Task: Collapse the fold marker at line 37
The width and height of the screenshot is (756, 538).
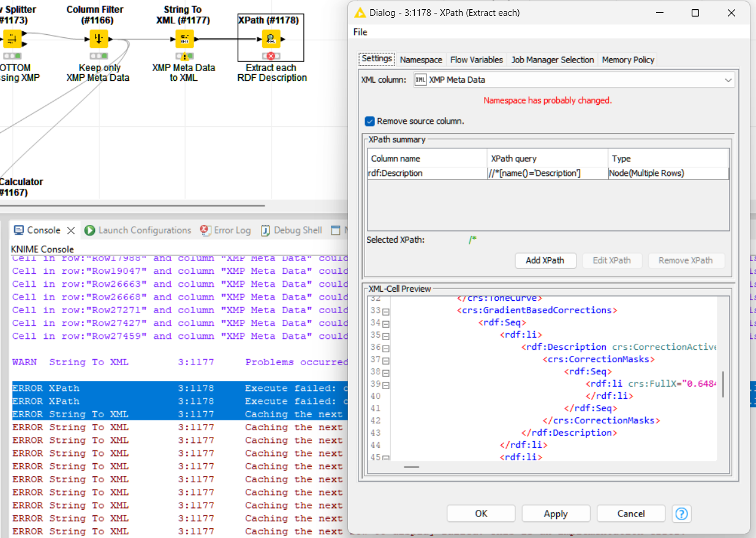Action: pyautogui.click(x=387, y=360)
